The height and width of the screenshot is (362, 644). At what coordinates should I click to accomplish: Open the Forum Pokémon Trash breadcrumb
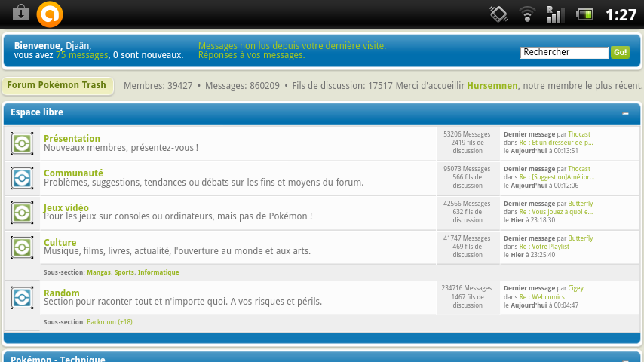point(57,85)
